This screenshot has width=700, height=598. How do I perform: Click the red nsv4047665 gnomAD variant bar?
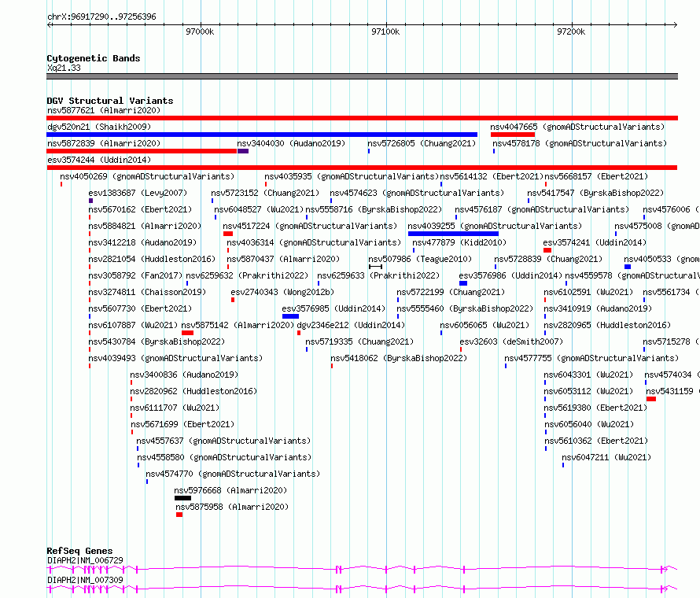tap(513, 135)
